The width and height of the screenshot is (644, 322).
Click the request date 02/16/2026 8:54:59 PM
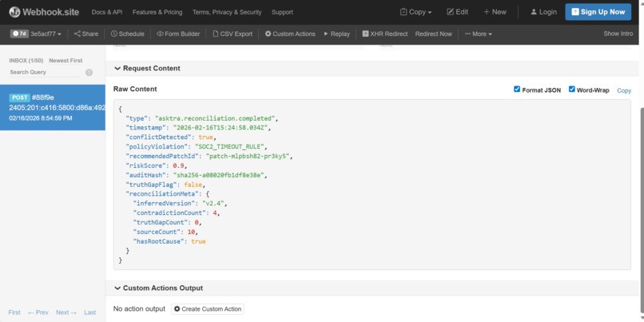41,118
